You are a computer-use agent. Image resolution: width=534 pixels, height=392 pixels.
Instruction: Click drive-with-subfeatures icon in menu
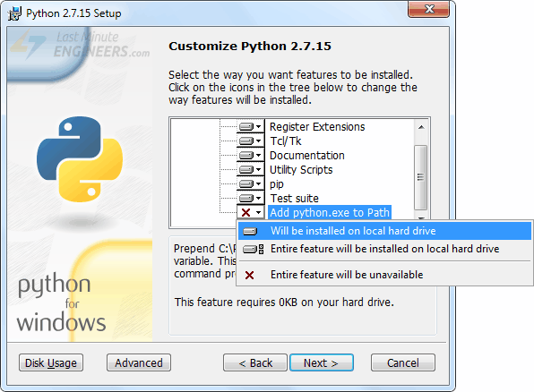pyautogui.click(x=254, y=250)
